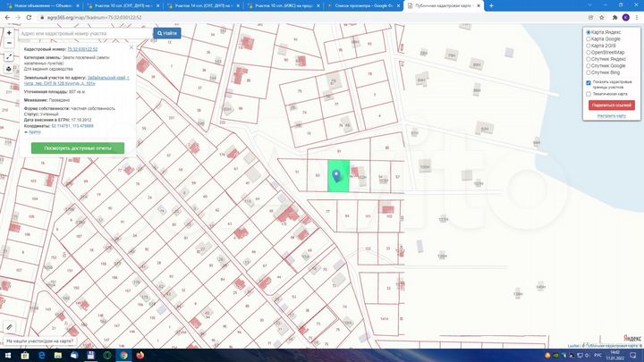Viewport: 644px width, 362px height.
Task: Click green 'Посмотреть доступные отчеты' button
Action: 78,148
